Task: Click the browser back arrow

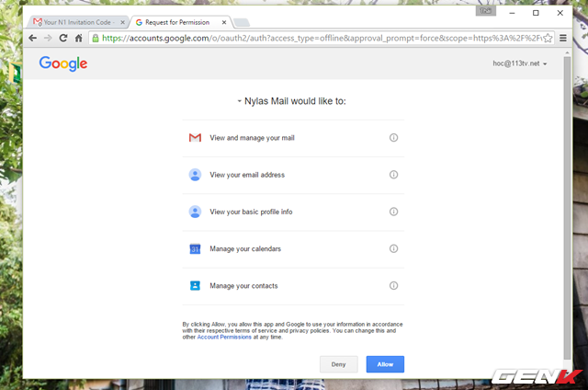Action: (x=33, y=38)
